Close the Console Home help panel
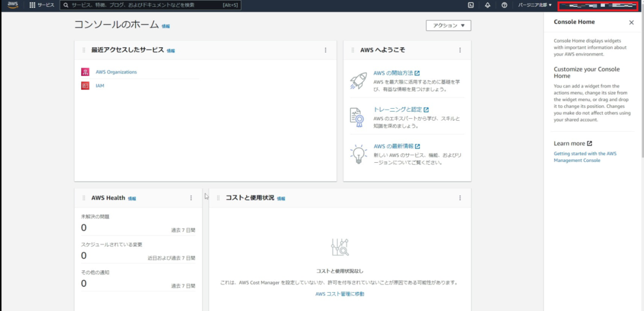Screen dimensions: 644x311 (x=631, y=22)
